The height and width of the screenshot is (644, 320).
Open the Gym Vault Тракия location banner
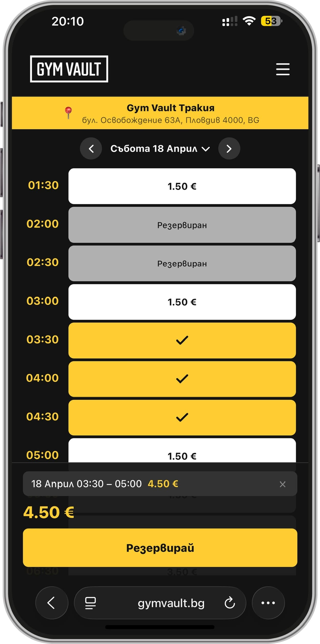click(x=170, y=113)
